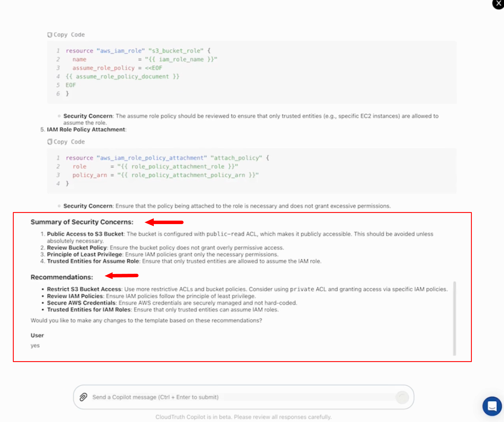Open the blue chat support bubble

tap(492, 406)
